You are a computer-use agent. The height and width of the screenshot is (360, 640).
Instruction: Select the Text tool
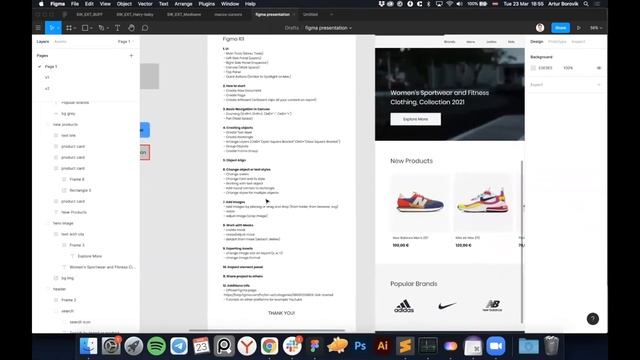(x=118, y=28)
